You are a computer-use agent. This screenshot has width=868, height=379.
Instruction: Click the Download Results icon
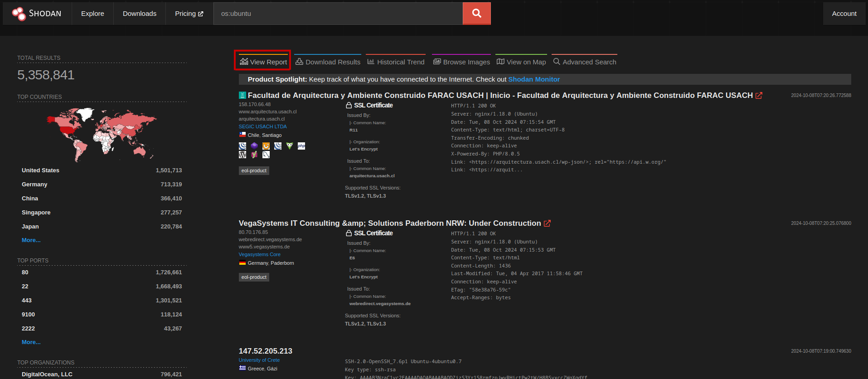tap(299, 62)
